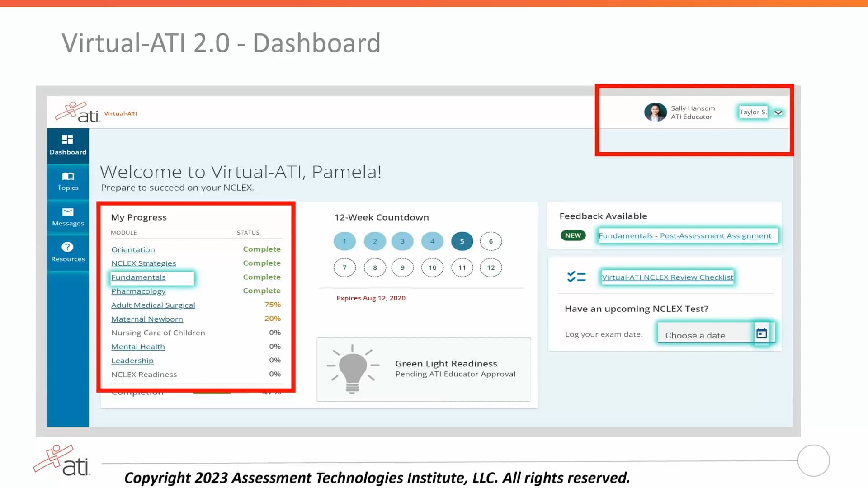The height and width of the screenshot is (488, 868).
Task: Click the ATI logo in the header
Action: click(75, 112)
